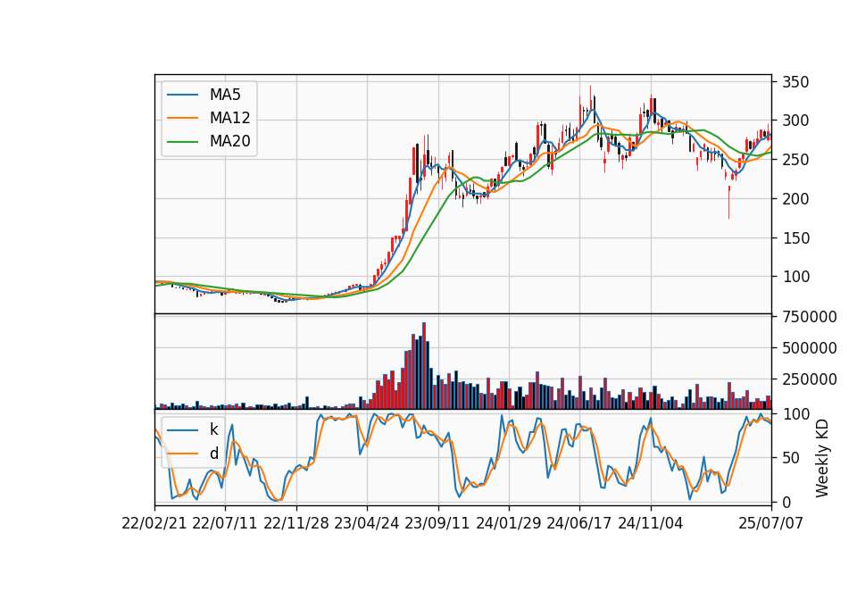This screenshot has width=857, height=616.
Task: Click the 200 price axis value
Action: click(x=795, y=199)
